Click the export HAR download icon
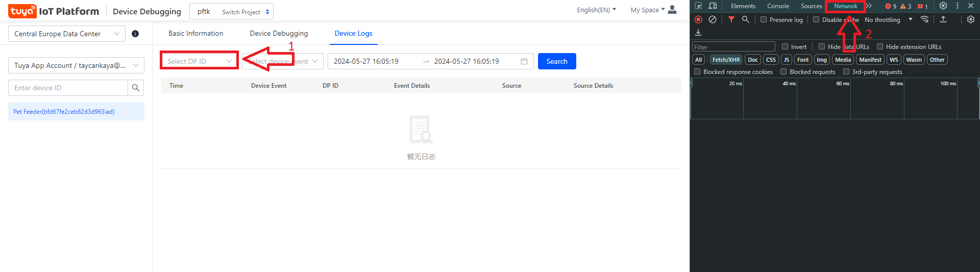The height and width of the screenshot is (272, 980). pos(698,33)
